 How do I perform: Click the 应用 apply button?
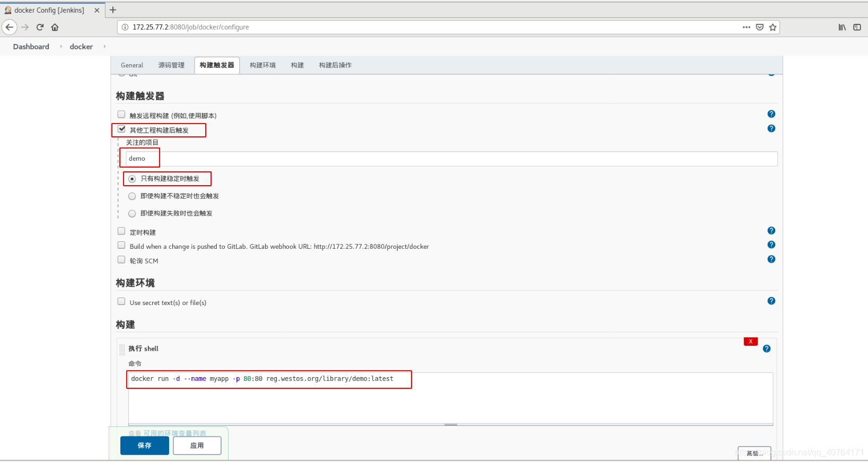197,446
